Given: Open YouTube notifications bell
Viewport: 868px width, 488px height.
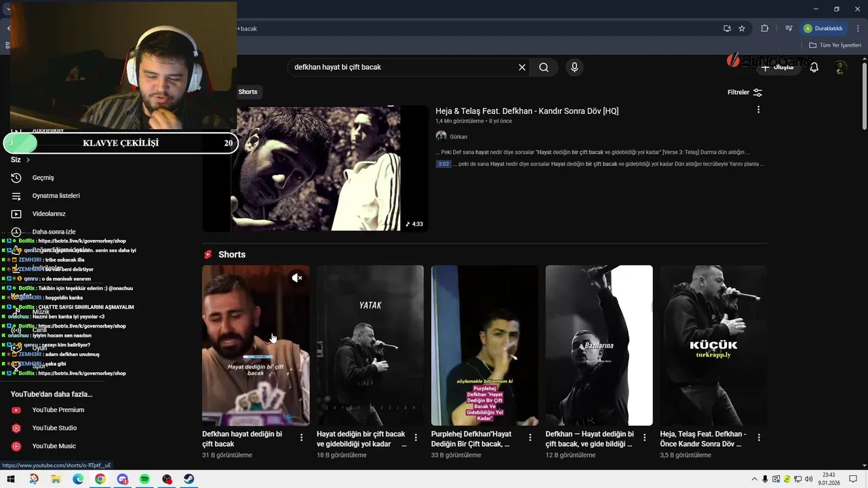Looking at the screenshot, I should click(x=814, y=67).
